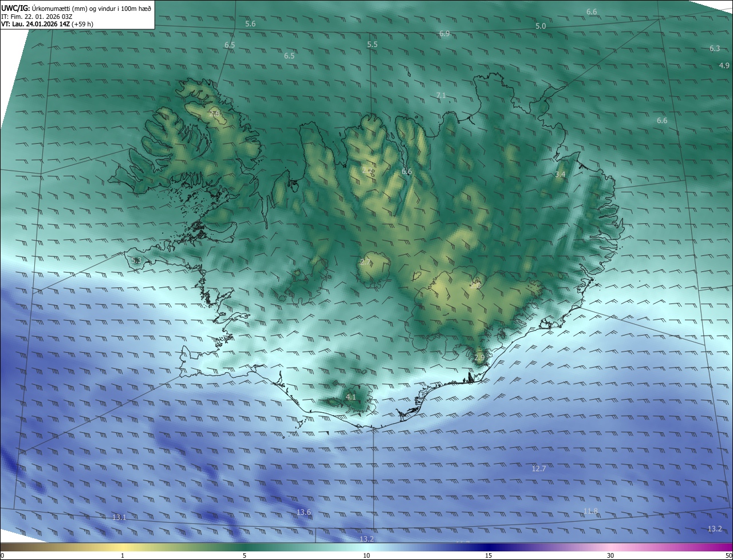Screen dimensions: 733x560
Task: Click the colorbar tick label 30
Action: (610, 555)
